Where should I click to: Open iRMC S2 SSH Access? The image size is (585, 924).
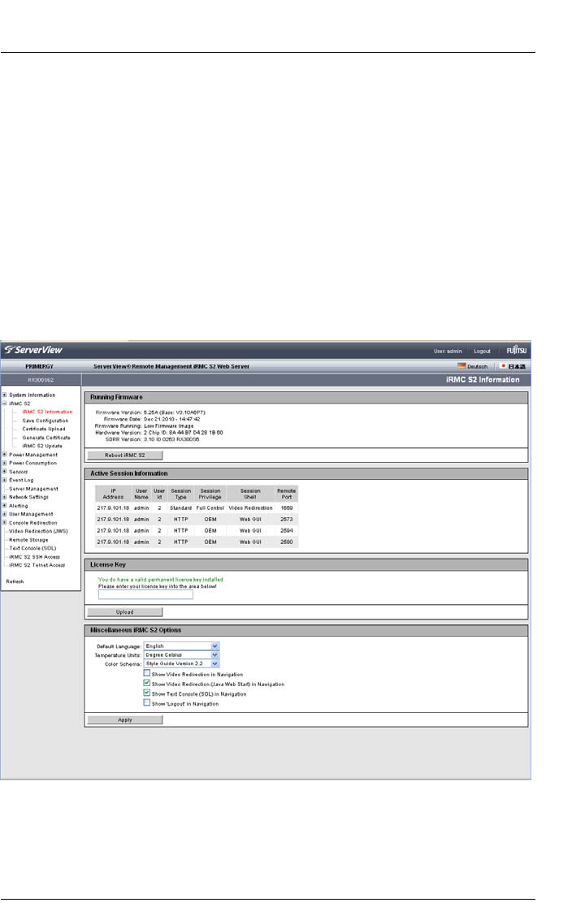point(34,556)
